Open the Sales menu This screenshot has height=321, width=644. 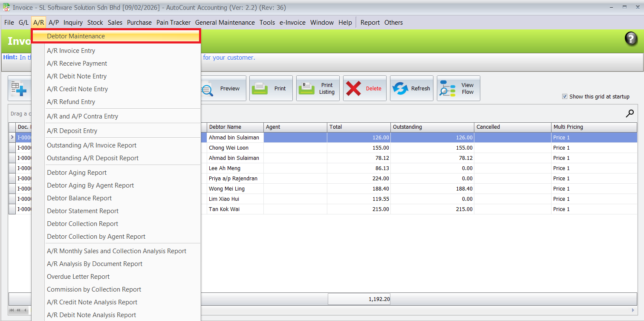115,23
